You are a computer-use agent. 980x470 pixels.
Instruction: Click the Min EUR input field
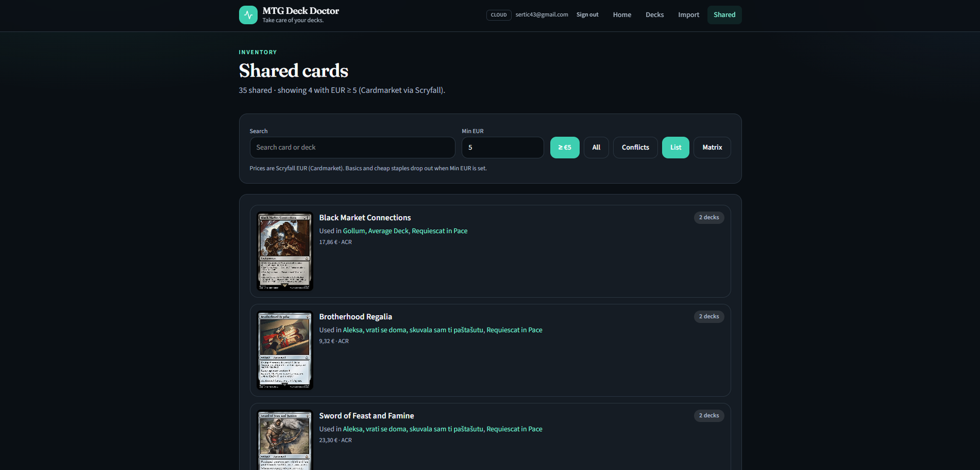click(503, 148)
